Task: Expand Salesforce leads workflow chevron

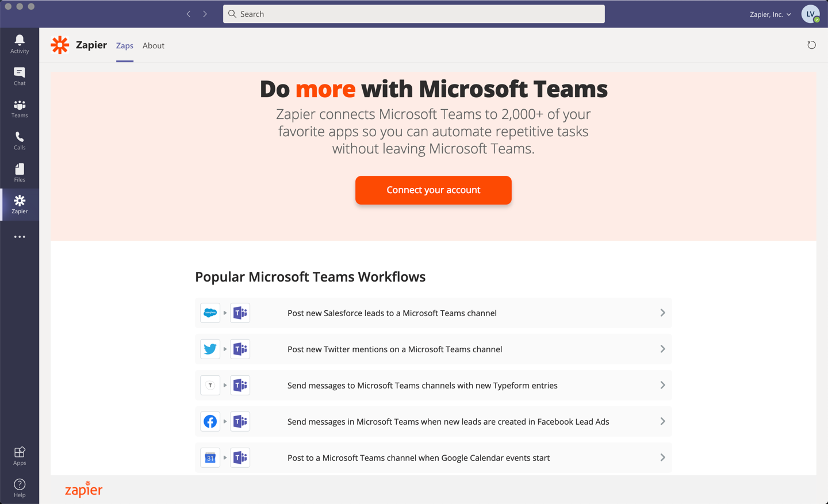Action: (662, 313)
